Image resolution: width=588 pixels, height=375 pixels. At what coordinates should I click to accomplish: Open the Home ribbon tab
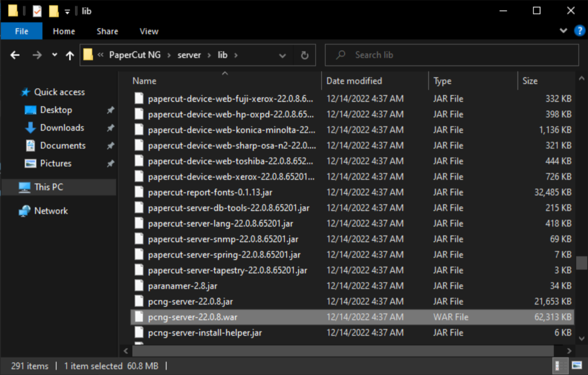point(64,31)
